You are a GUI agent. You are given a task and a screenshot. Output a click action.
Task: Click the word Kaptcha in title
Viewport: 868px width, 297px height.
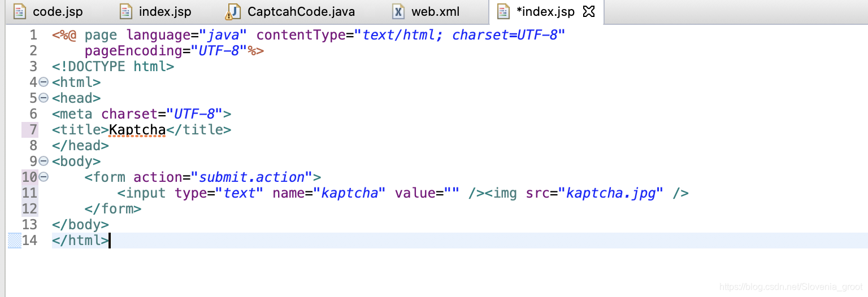point(137,130)
